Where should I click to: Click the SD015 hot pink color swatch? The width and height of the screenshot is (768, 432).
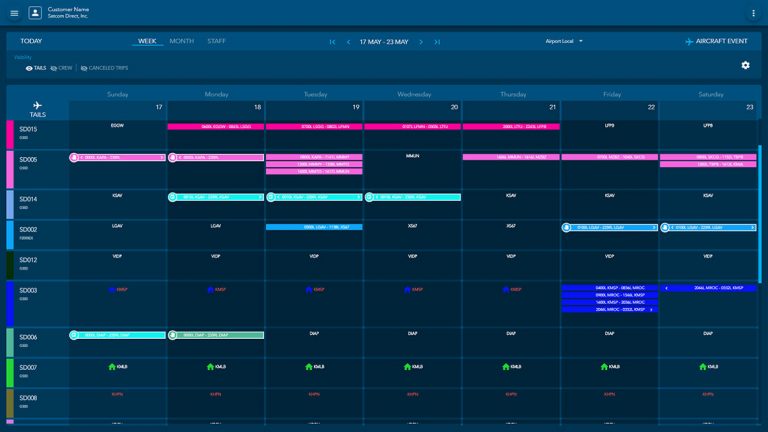point(10,135)
